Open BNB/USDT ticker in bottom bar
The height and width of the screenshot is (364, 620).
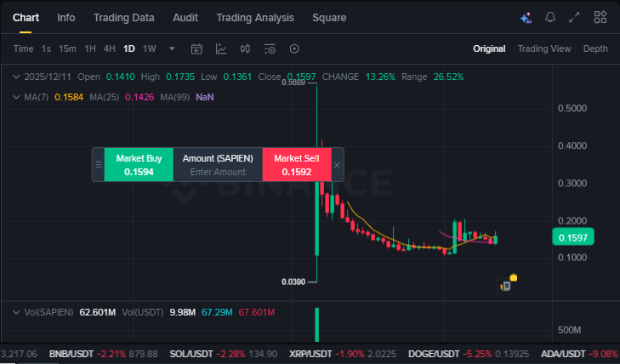(x=103, y=354)
